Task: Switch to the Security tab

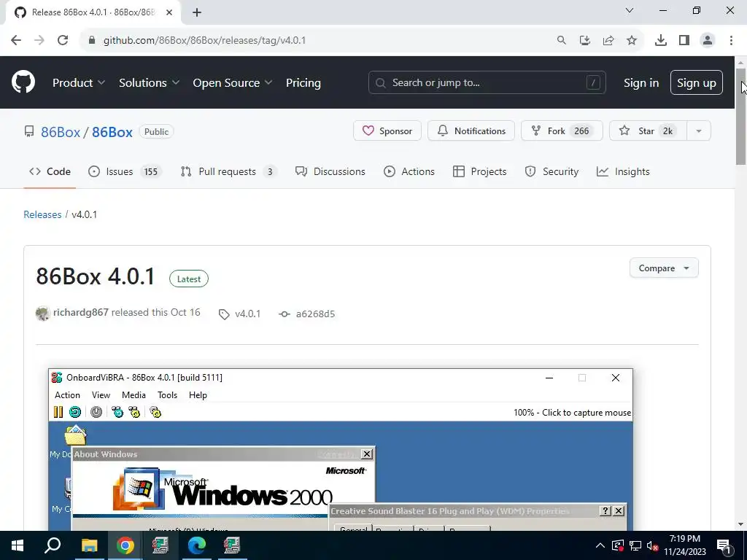Action: tap(551, 171)
